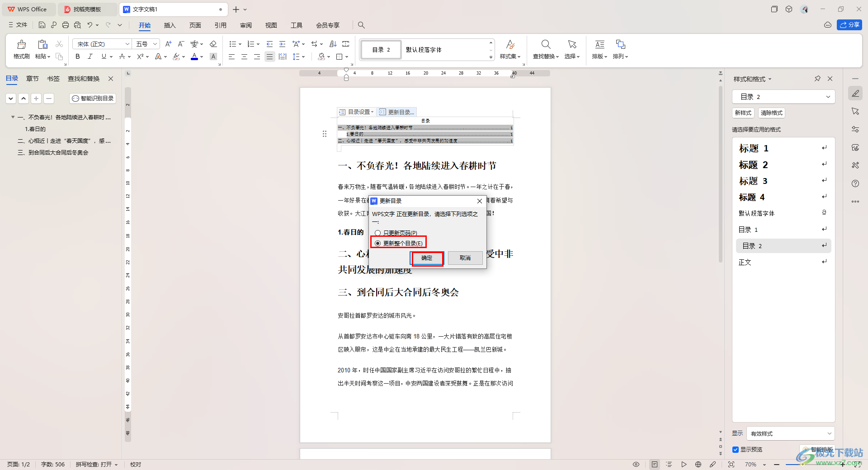Cancel the Update TOC dialog

pyautogui.click(x=465, y=258)
